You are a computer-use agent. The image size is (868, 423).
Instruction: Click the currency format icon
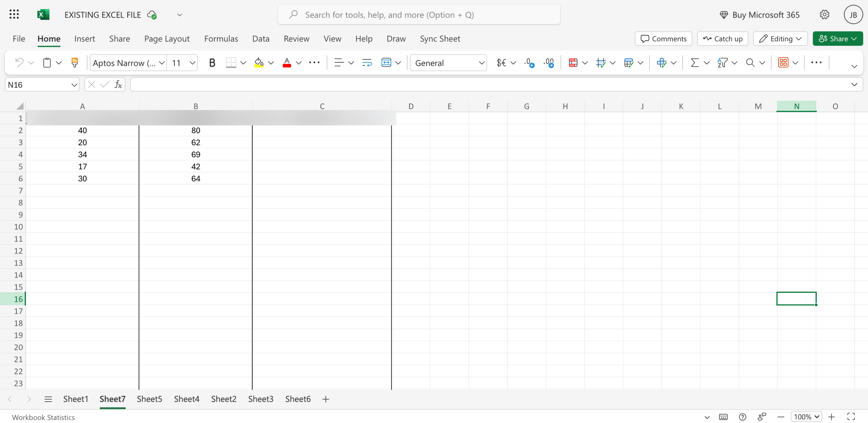pos(501,63)
